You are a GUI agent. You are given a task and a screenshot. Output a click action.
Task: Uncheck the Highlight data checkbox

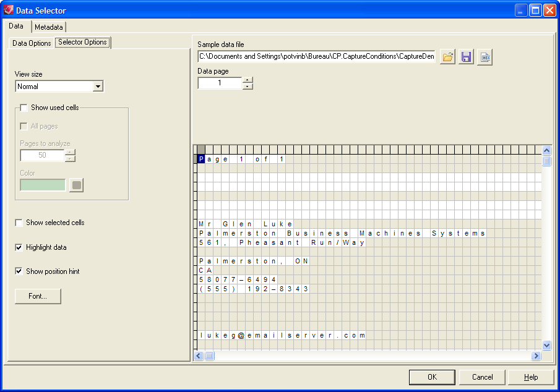point(19,247)
